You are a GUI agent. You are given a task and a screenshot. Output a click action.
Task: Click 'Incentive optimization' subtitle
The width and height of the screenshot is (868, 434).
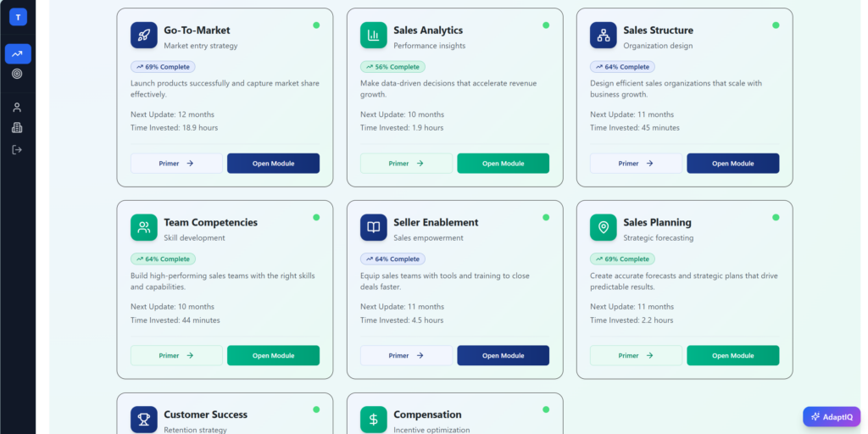pos(431,430)
